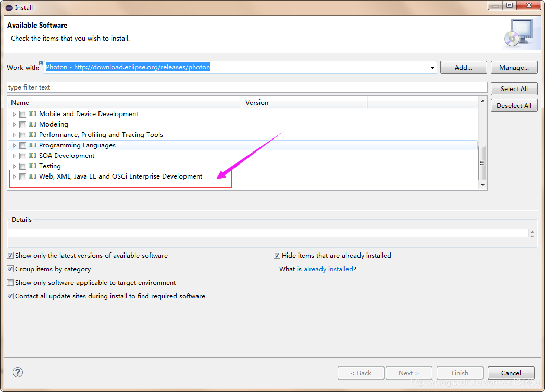Screen dimensions: 545x392
Task: Click the info decorator next to Work with
Action: click(x=41, y=63)
